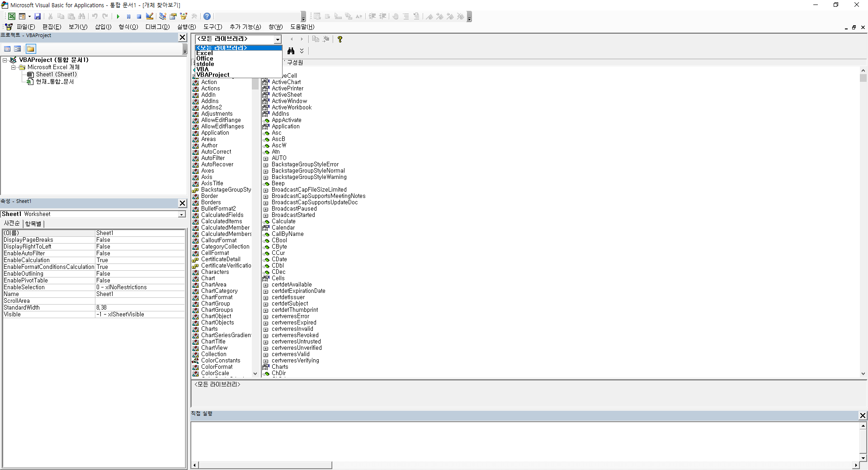This screenshot has height=470, width=868.
Task: Click the Go Back arrow in Object Browser
Action: pos(292,39)
